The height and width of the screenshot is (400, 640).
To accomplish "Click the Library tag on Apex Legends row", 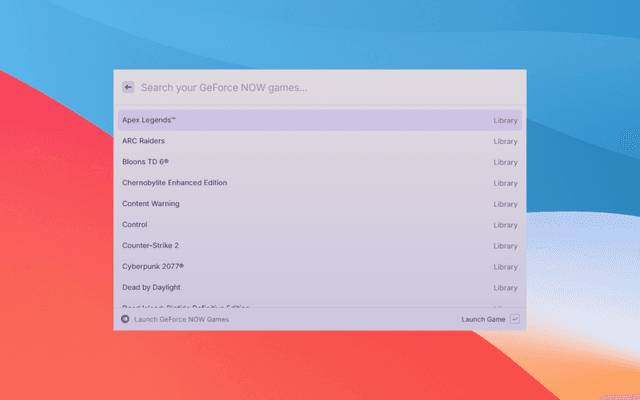I will click(505, 120).
